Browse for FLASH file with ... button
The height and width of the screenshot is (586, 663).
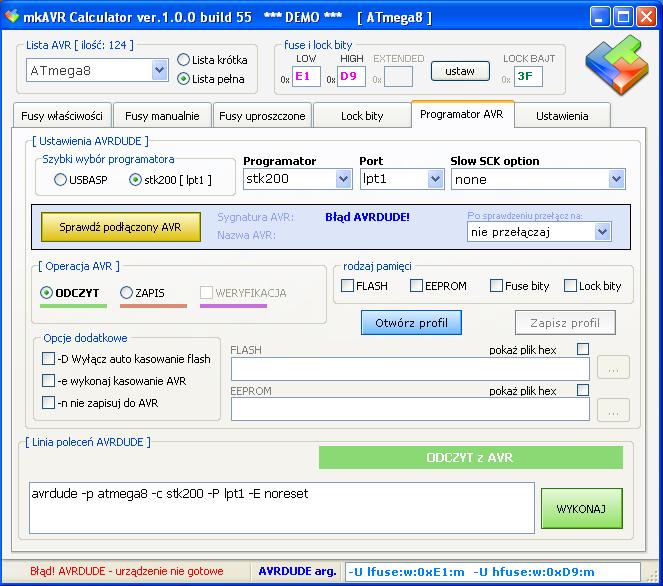pyautogui.click(x=614, y=367)
